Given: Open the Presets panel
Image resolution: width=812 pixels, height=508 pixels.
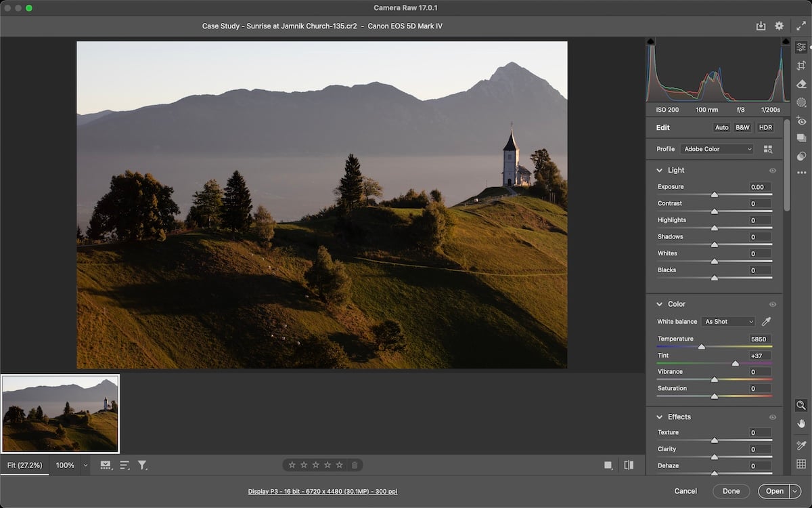Looking at the screenshot, I should (801, 138).
